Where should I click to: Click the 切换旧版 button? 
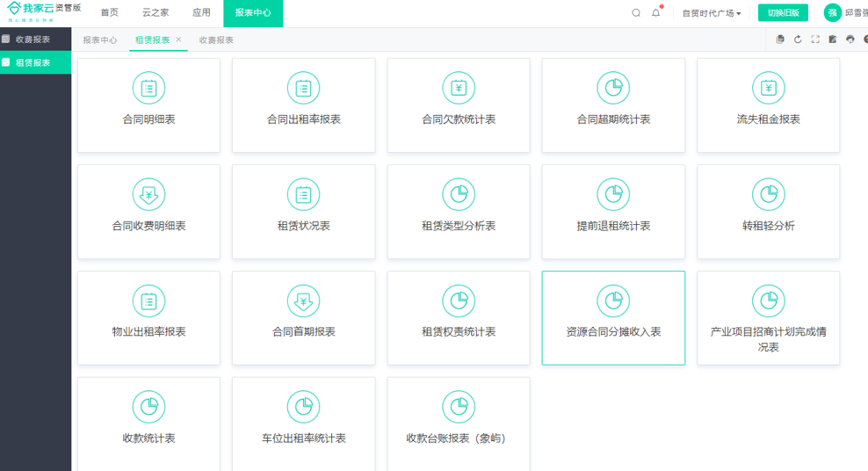pos(783,12)
